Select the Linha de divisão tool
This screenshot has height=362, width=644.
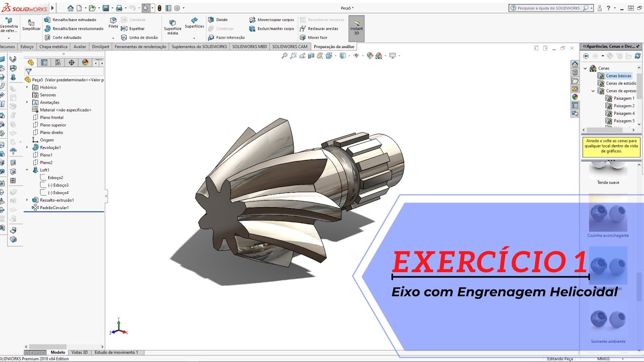pyautogui.click(x=139, y=38)
